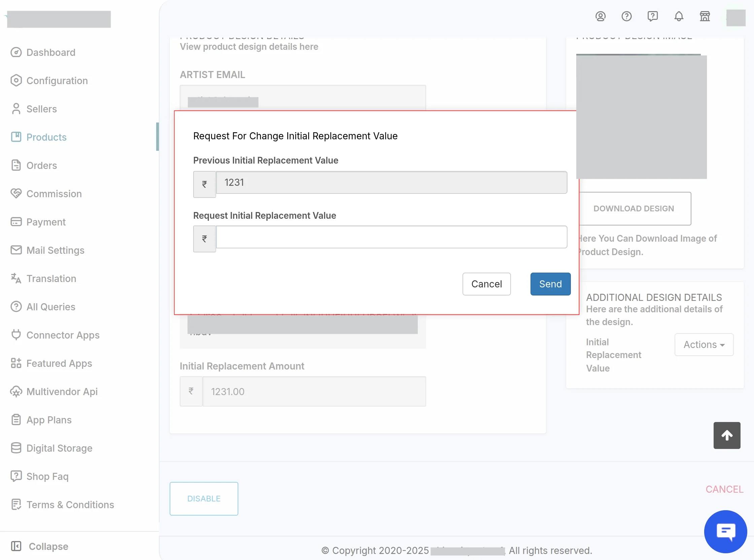The image size is (754, 560).
Task: Open the notifications bell icon
Action: coord(678,16)
